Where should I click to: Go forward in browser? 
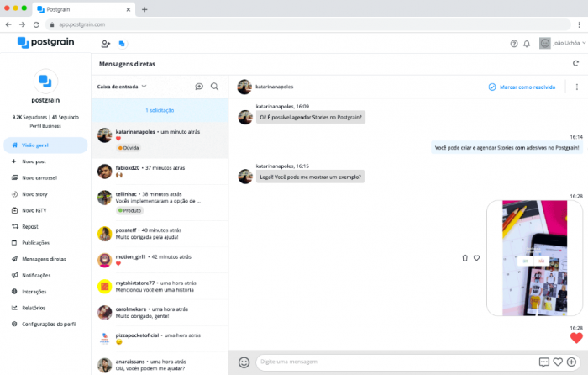22,24
